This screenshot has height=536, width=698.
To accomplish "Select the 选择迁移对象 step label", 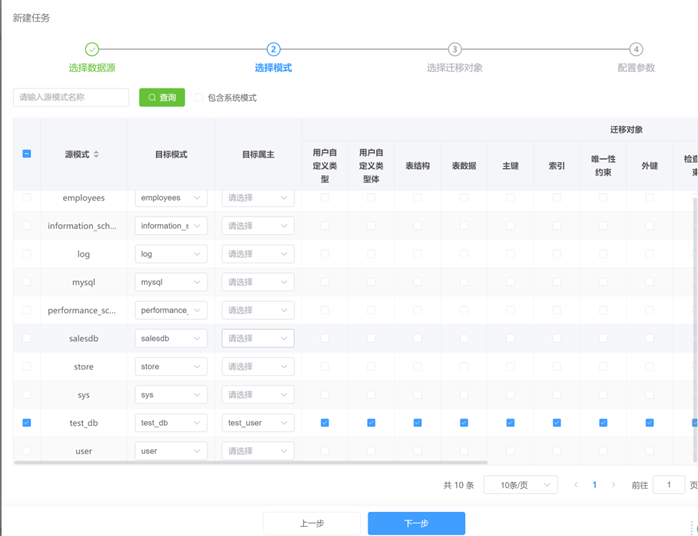I will 455,68.
